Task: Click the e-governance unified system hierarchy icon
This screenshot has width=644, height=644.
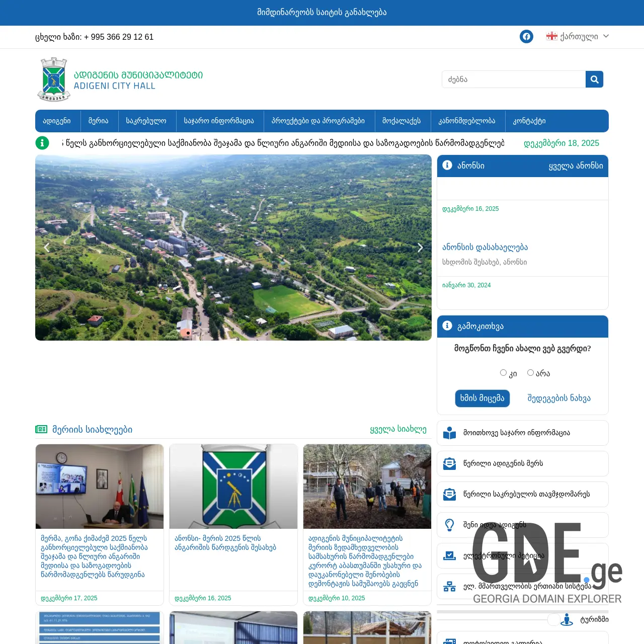Action: coord(449,586)
